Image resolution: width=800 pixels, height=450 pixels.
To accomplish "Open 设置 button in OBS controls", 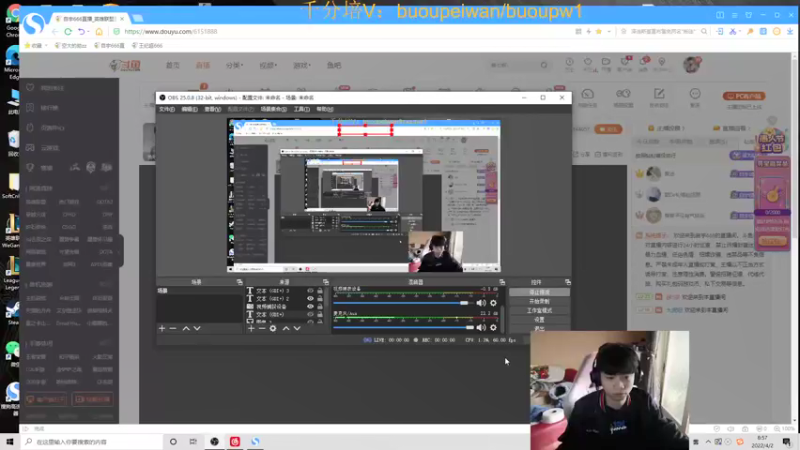I will tap(539, 320).
